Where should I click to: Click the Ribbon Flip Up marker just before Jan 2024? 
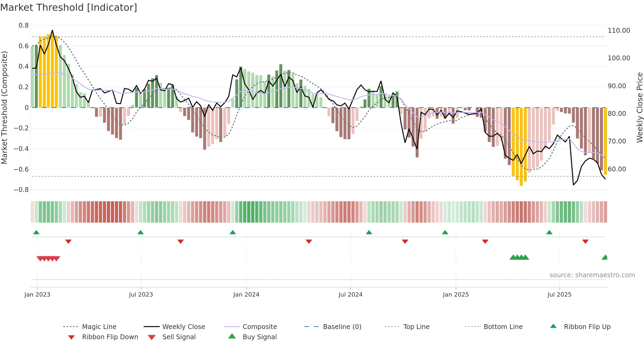[233, 232]
